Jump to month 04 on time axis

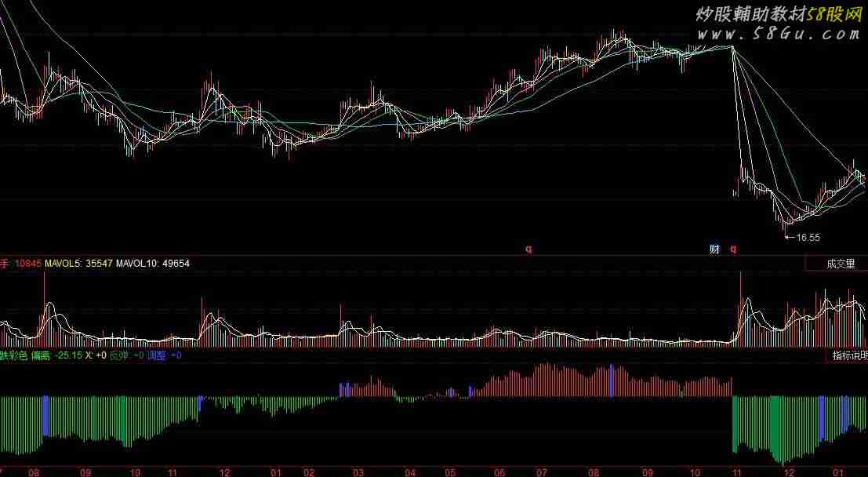[x=410, y=472]
